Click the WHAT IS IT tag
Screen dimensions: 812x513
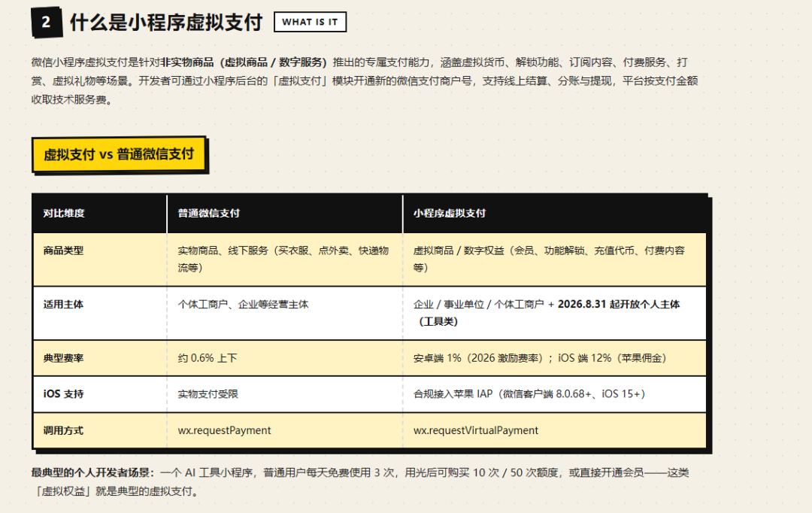tap(310, 23)
